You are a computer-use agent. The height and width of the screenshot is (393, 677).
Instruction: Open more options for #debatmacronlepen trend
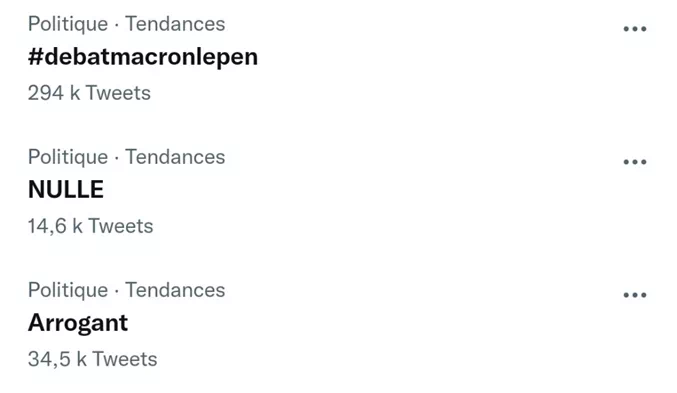point(635,29)
